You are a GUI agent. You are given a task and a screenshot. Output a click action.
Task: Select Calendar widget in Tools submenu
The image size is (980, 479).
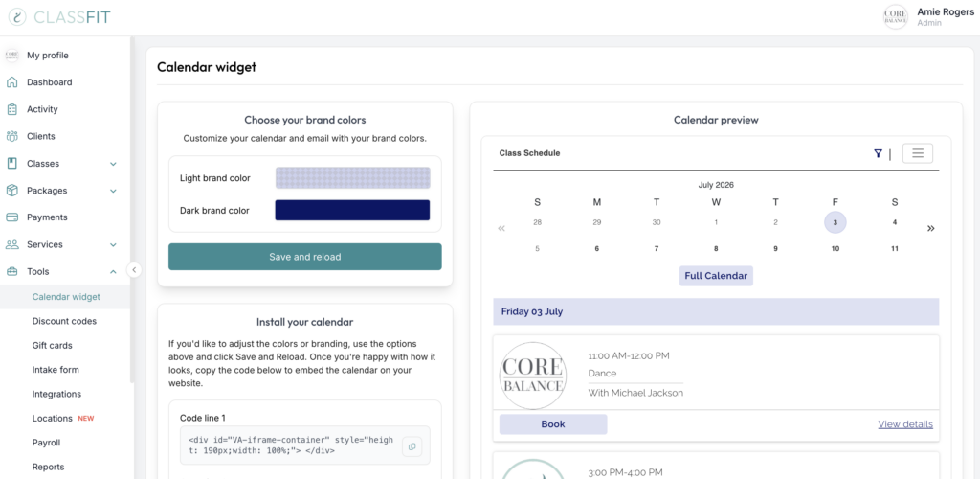click(x=66, y=297)
